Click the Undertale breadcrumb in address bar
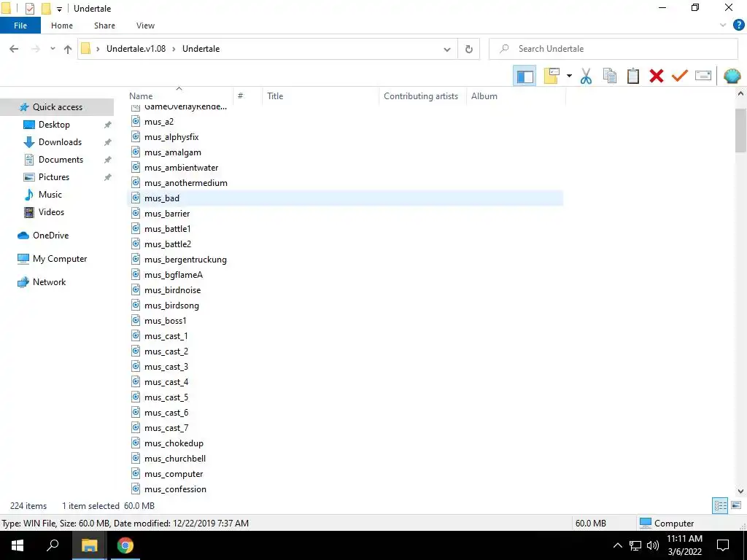The image size is (747, 560). click(201, 49)
